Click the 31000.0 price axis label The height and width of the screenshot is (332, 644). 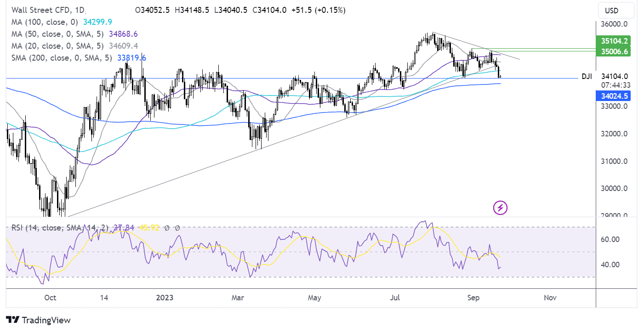coord(616,161)
